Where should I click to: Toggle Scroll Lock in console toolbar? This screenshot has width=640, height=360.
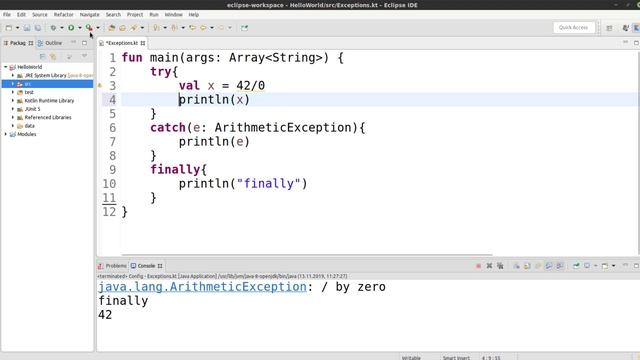(x=527, y=266)
